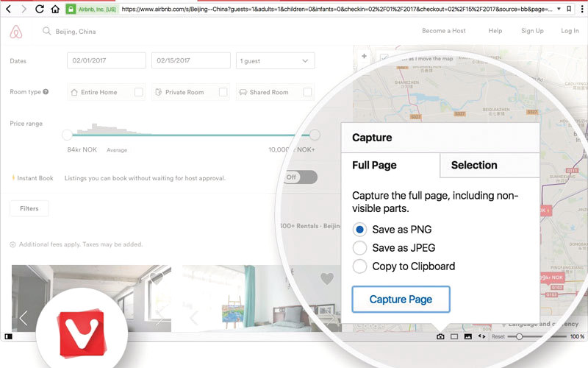The height and width of the screenshot is (368, 588).
Task: Click the image toggle icon in status bar
Action: pyautogui.click(x=468, y=336)
